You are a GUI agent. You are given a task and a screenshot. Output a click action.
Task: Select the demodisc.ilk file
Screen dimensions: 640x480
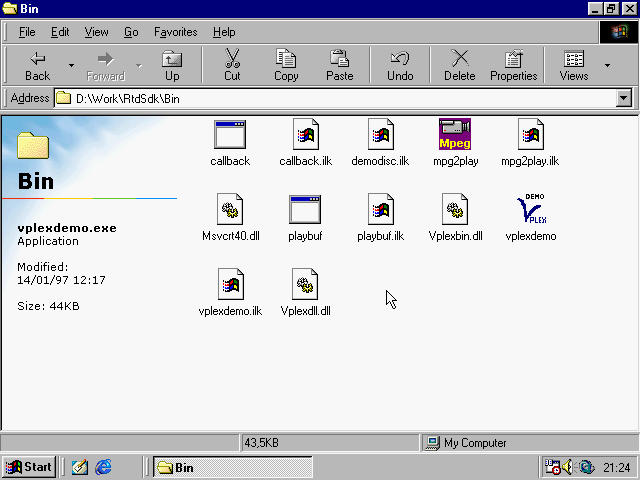tap(380, 134)
